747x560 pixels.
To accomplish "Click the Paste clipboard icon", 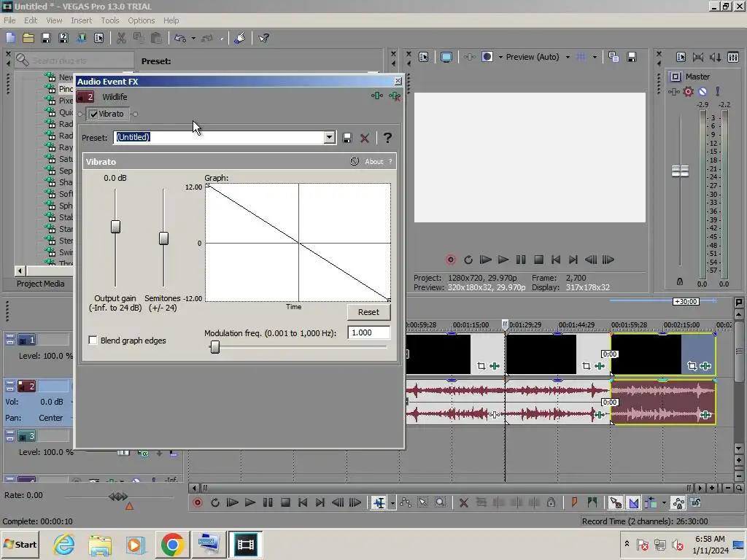I will coord(156,38).
